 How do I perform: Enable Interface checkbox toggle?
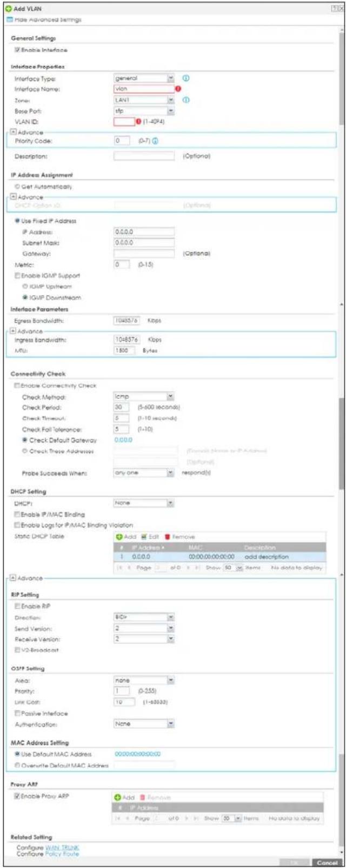[x=17, y=50]
